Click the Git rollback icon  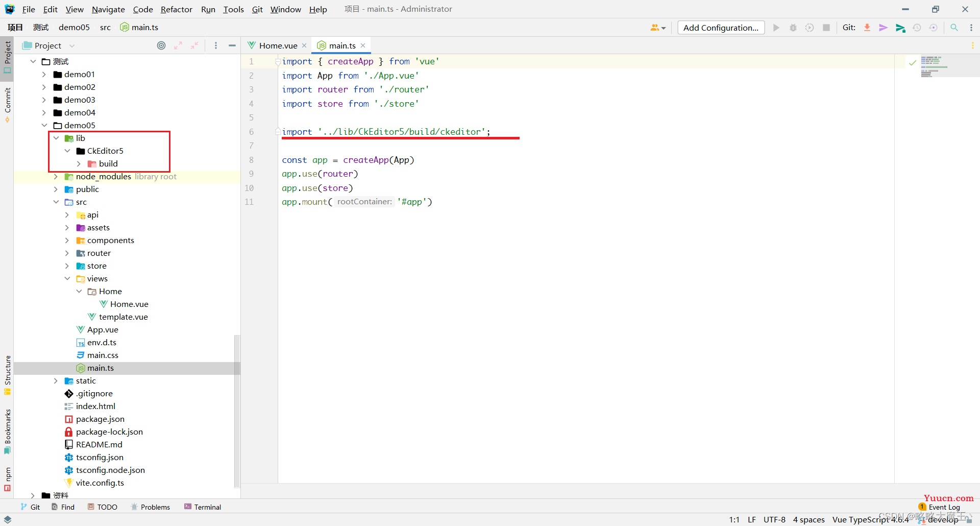pos(934,28)
